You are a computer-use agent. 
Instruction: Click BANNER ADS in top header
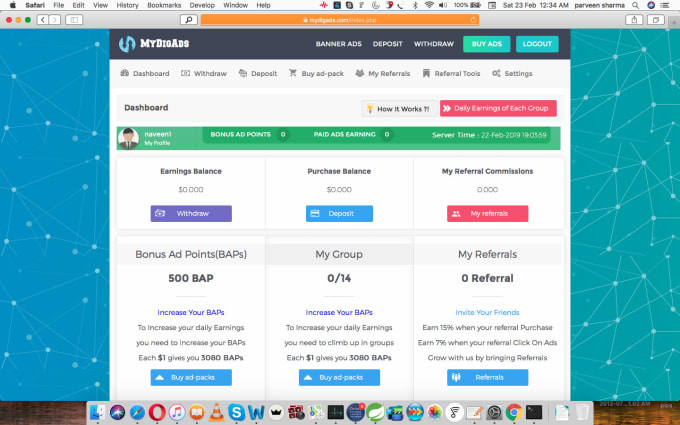point(338,44)
